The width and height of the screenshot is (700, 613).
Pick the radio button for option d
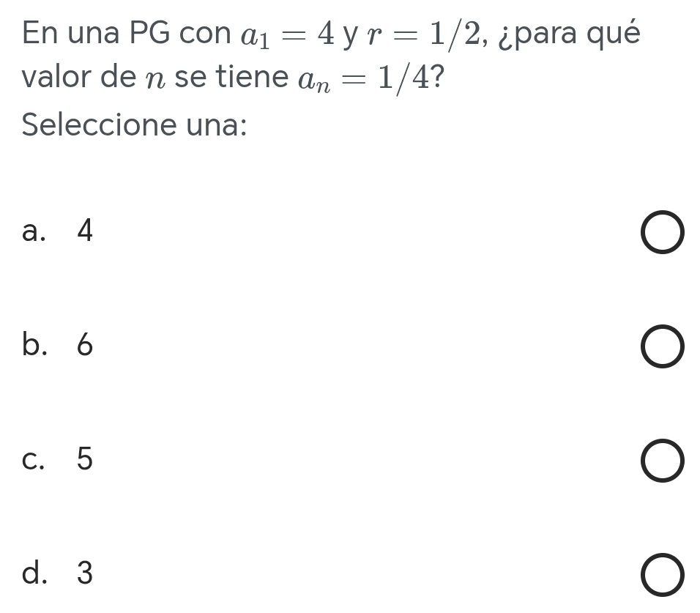tap(663, 576)
